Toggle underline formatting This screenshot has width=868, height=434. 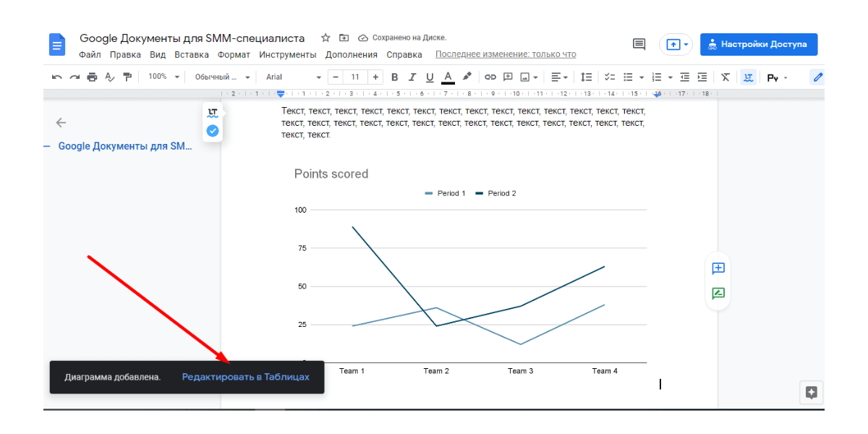(430, 77)
